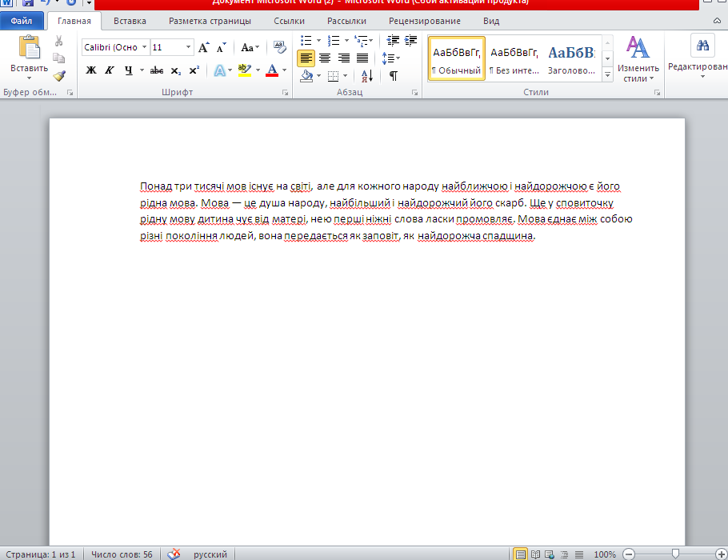Toggle italic formatting (К)
The width and height of the screenshot is (728, 560).
coord(110,70)
